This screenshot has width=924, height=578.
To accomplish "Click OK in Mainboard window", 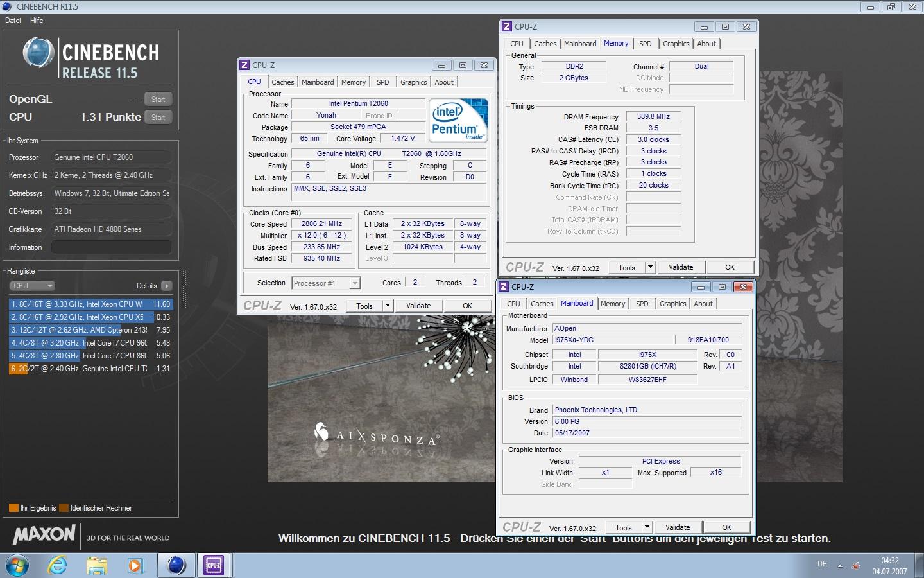I will point(727,527).
